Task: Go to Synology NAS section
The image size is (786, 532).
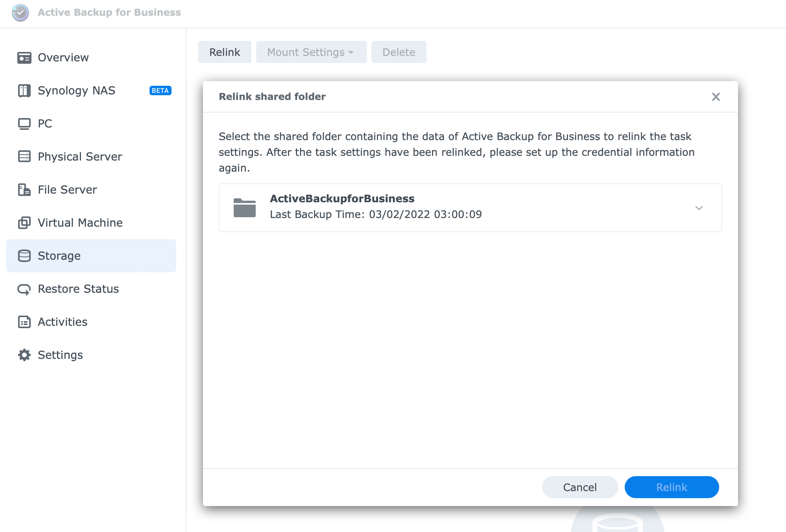Action: point(91,91)
